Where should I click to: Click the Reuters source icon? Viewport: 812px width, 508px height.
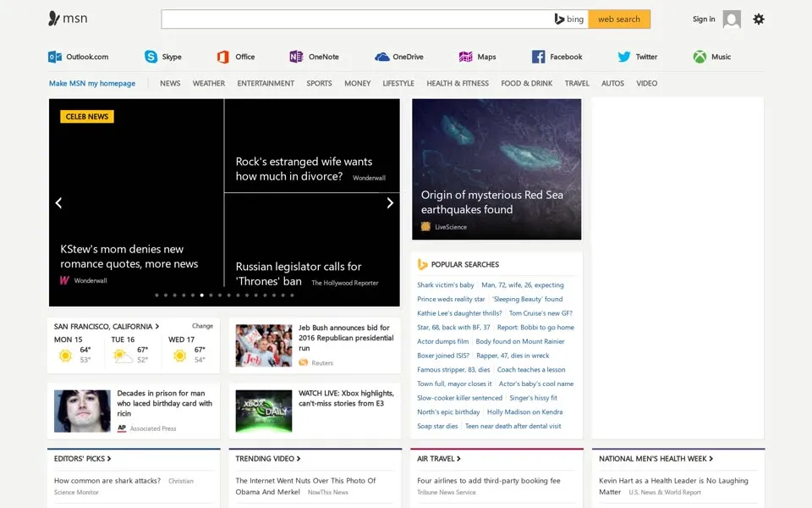click(x=304, y=363)
